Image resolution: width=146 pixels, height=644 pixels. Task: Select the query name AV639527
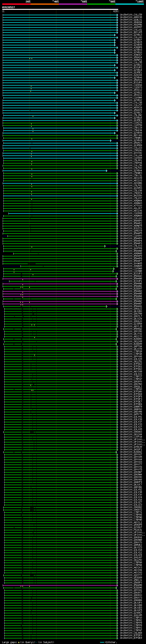(x=8, y=7)
